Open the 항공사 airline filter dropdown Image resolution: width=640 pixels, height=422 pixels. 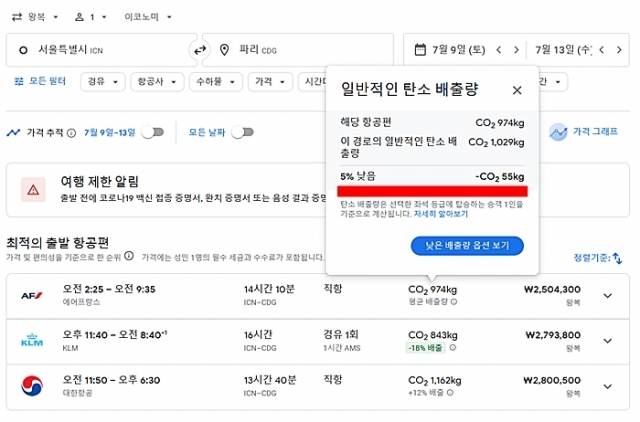(x=157, y=82)
